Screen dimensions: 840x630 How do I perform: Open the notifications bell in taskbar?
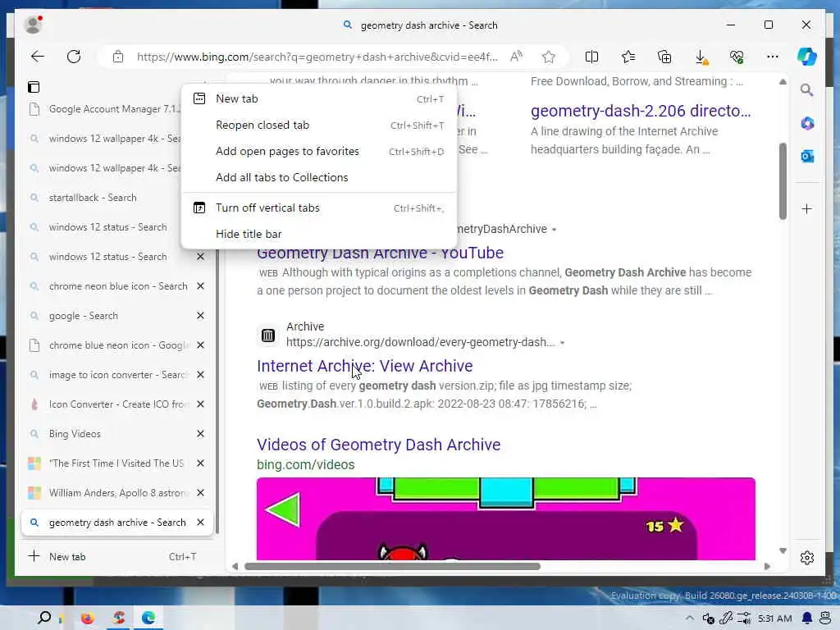(x=807, y=619)
